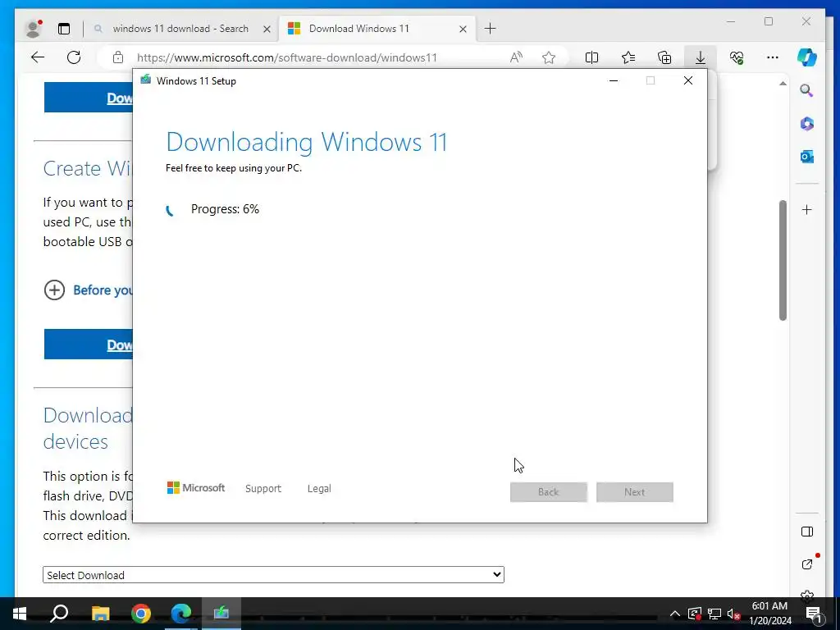Click the Back button in Setup
840x630 pixels.
[x=549, y=492]
